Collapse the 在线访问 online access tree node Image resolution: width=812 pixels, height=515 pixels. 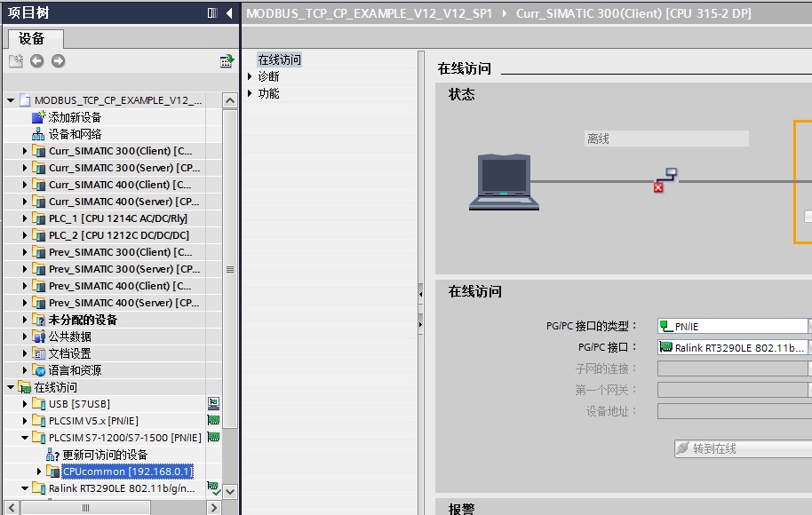(x=11, y=386)
